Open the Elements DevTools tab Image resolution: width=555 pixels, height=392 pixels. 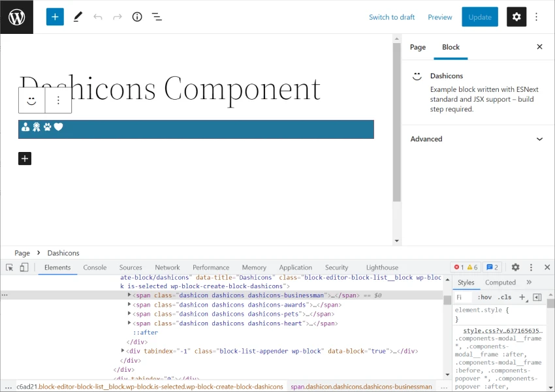coord(57,267)
